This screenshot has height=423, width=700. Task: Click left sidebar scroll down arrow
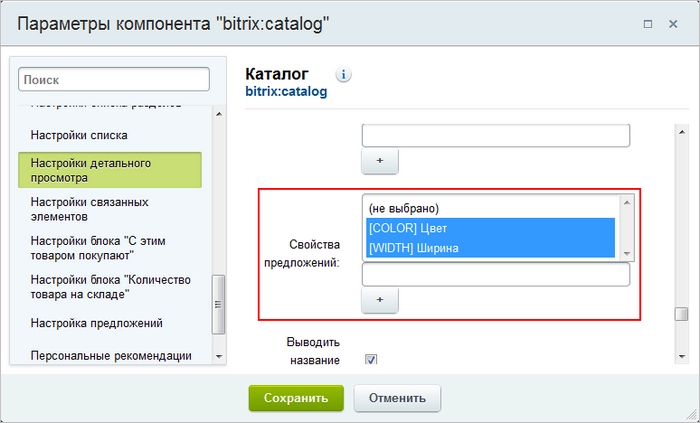pos(219,356)
